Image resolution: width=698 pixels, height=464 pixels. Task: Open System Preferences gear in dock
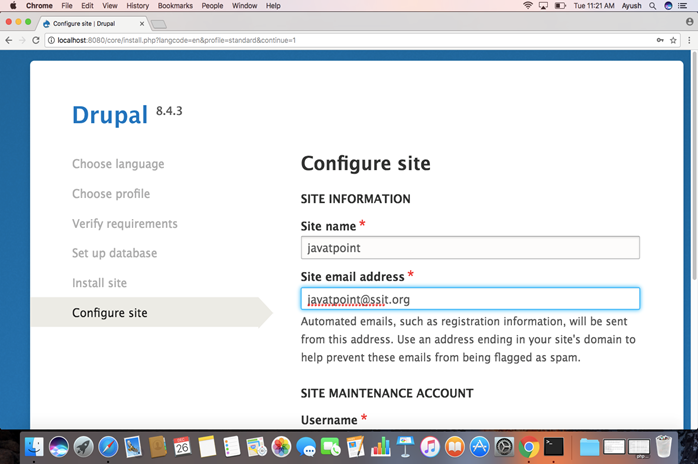(504, 447)
